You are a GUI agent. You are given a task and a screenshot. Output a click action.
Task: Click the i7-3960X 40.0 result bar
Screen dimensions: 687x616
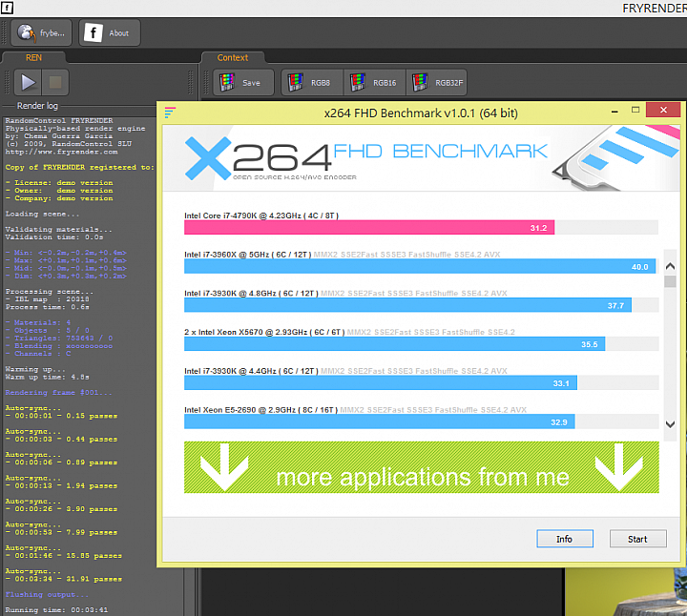[420, 267]
